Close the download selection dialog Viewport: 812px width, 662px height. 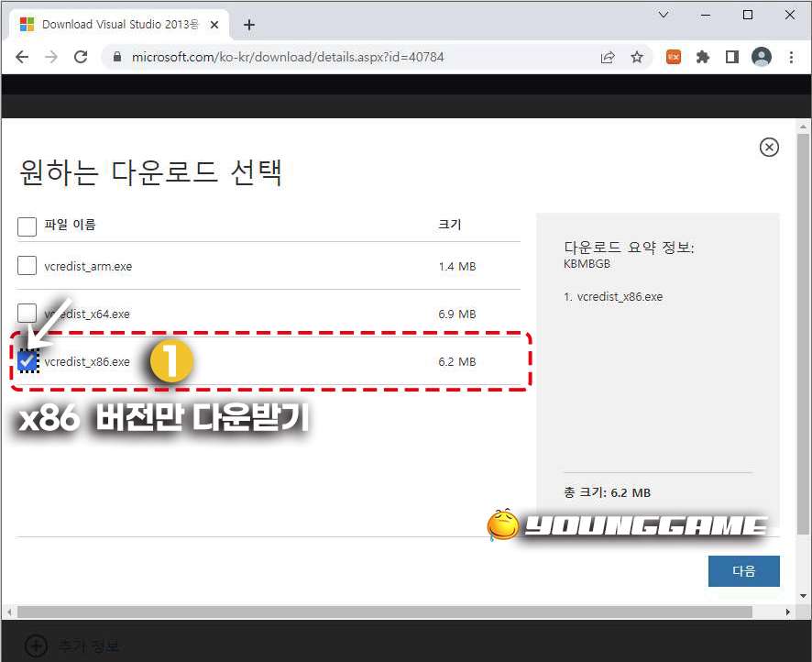pos(769,147)
